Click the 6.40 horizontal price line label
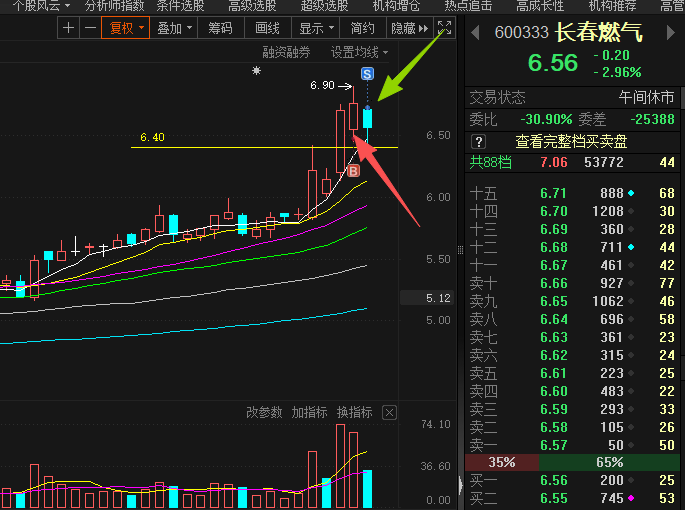685x510 pixels. coord(152,137)
